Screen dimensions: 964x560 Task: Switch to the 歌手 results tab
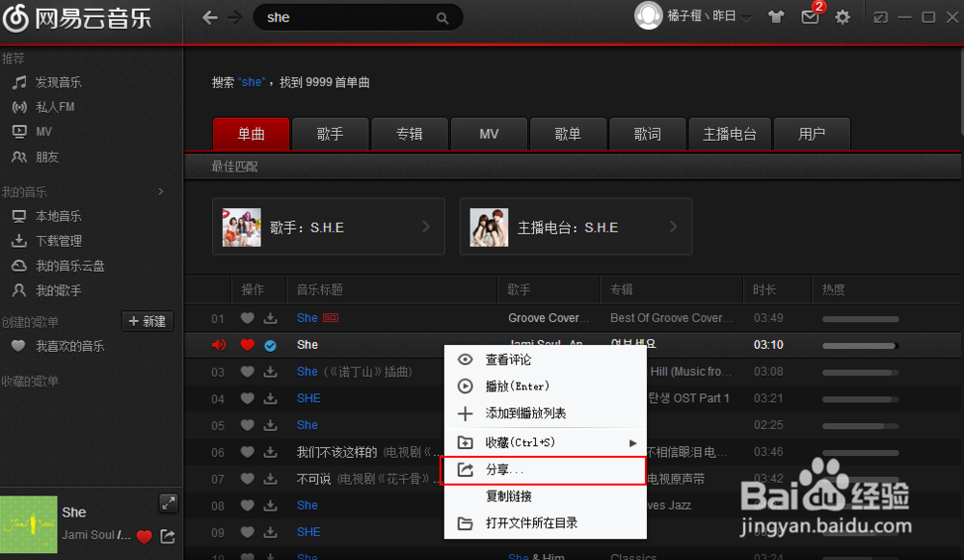coord(330,134)
